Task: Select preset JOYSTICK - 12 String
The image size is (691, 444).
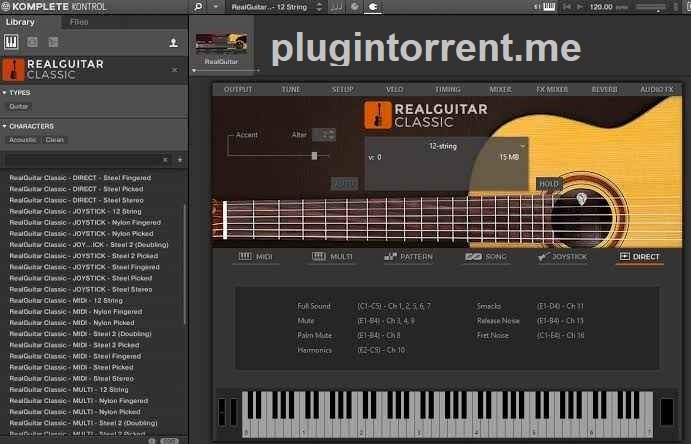Action: coord(75,211)
